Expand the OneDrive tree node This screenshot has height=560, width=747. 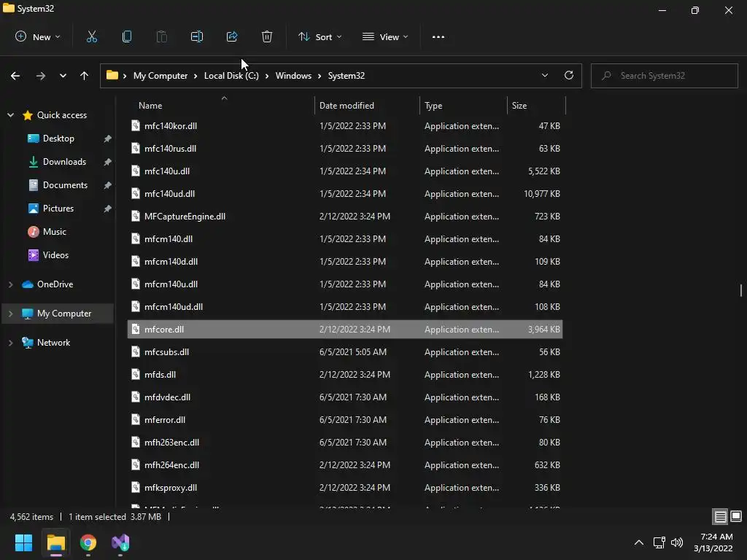coord(10,284)
